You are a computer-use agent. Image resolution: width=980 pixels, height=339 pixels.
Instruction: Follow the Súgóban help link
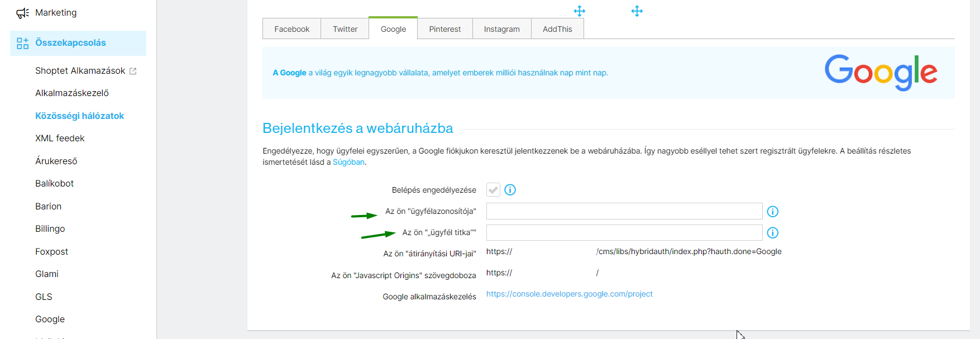[348, 162]
